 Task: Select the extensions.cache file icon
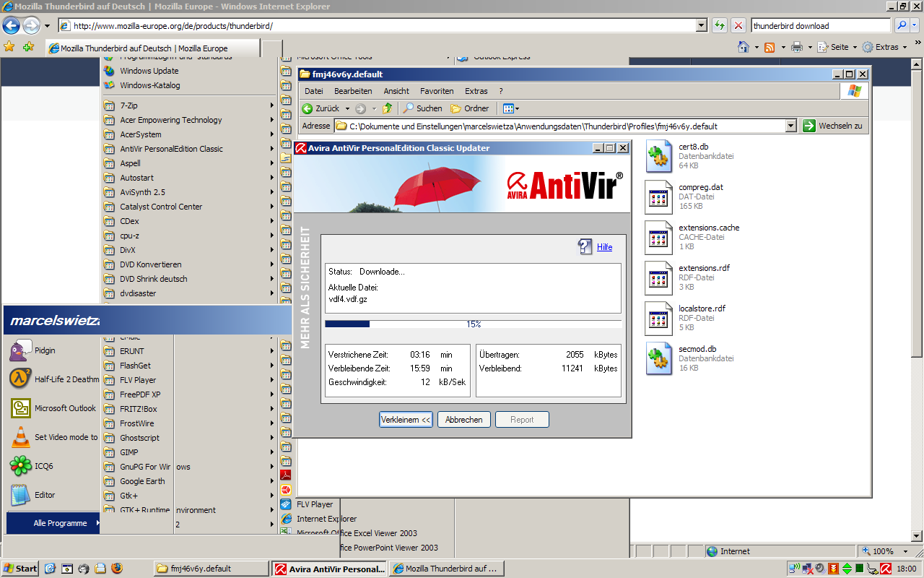[658, 238]
